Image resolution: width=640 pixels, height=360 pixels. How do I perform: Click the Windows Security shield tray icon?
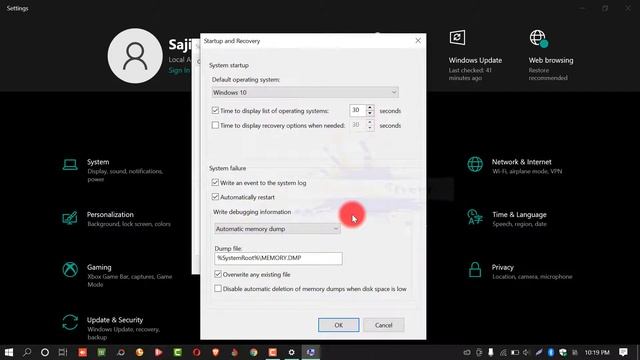point(563,352)
